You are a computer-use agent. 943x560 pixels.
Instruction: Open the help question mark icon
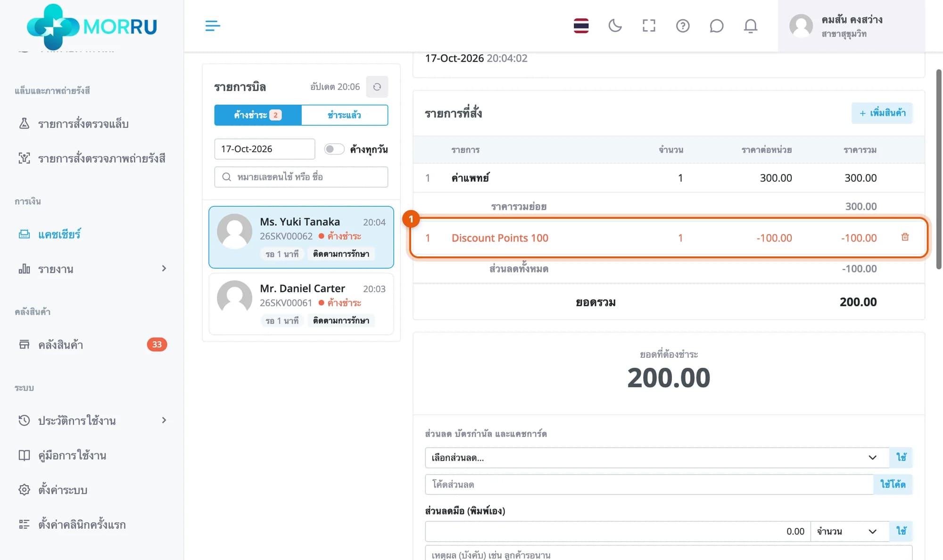[x=683, y=25]
